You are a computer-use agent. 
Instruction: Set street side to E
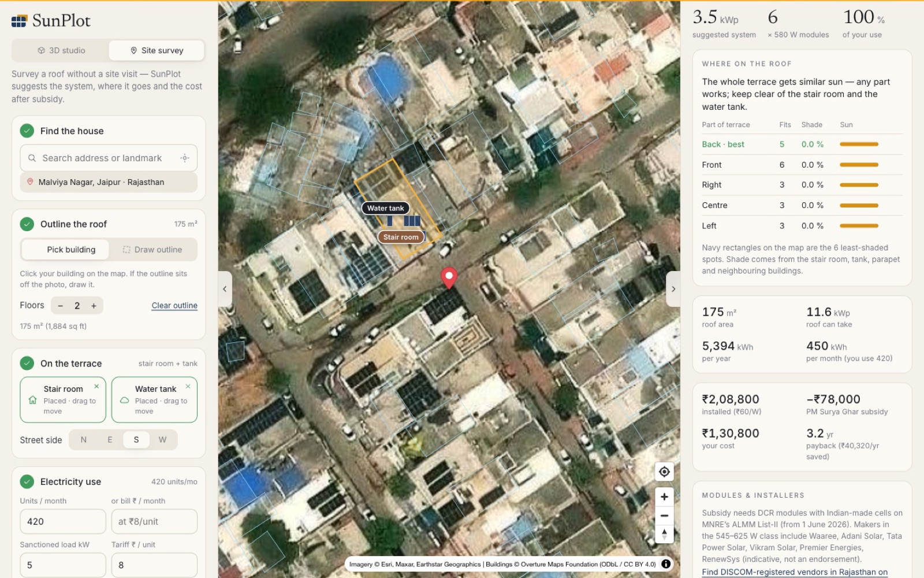pos(110,440)
